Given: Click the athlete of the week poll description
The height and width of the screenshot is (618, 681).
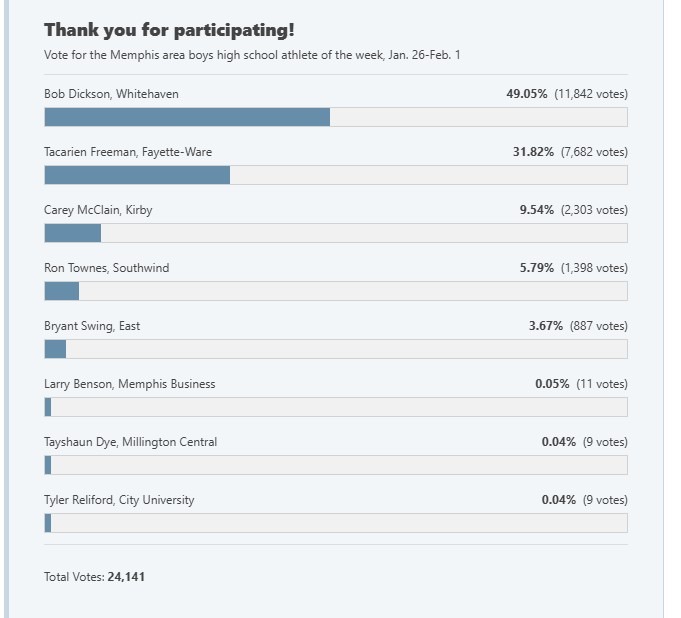Looking at the screenshot, I should coord(252,55).
